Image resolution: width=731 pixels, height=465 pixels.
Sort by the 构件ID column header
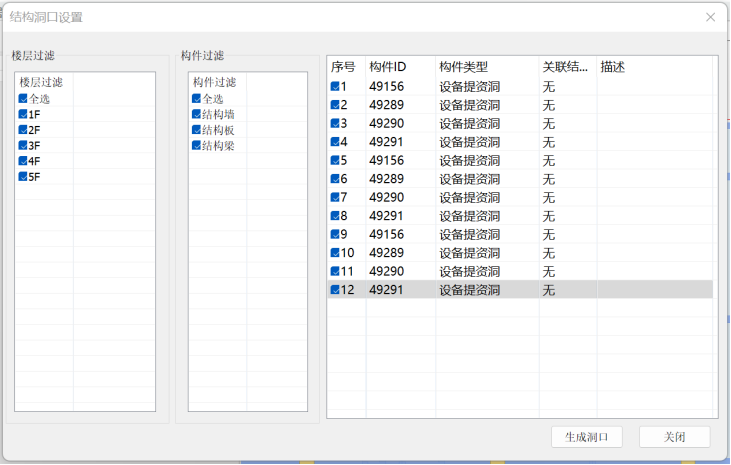pyautogui.click(x=400, y=67)
